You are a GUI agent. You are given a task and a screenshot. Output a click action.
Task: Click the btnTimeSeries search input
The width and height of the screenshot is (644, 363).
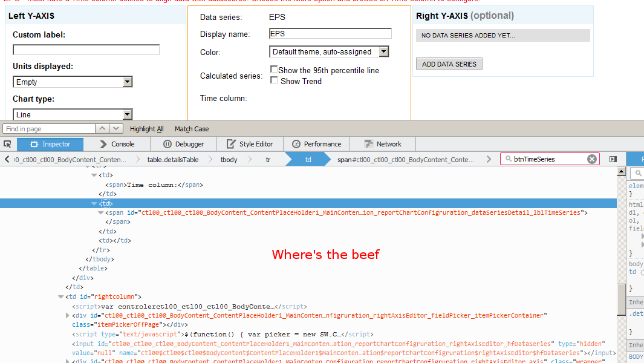pos(549,159)
